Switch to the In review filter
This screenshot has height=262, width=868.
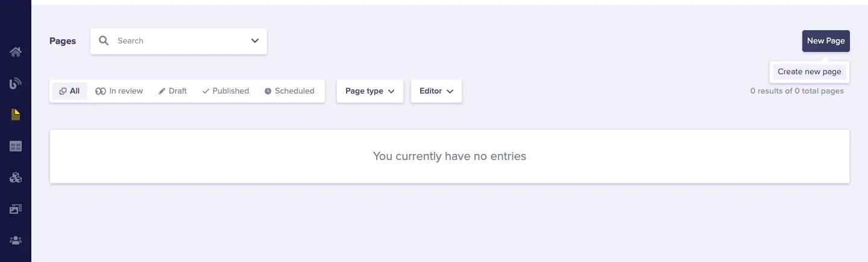[119, 91]
